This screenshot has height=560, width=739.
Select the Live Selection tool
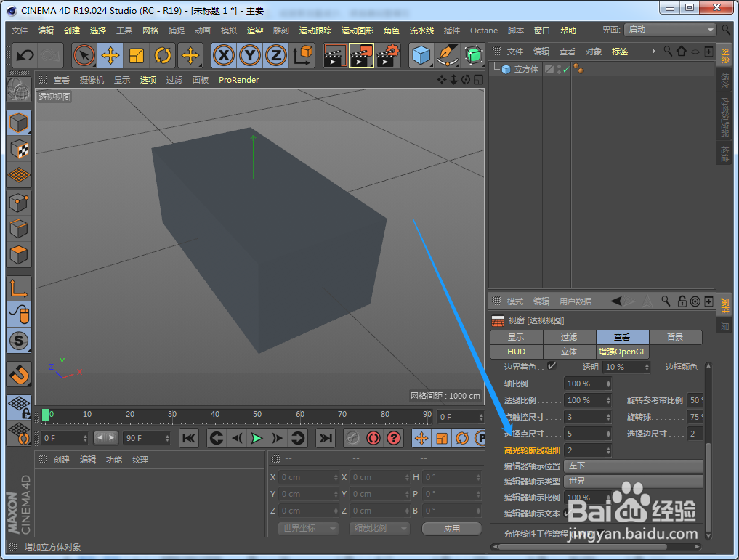click(84, 56)
